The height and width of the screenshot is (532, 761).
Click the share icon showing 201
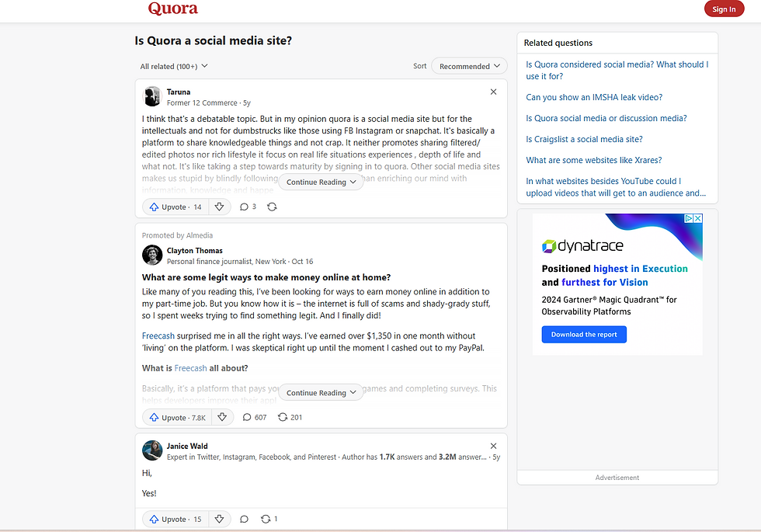coord(290,418)
